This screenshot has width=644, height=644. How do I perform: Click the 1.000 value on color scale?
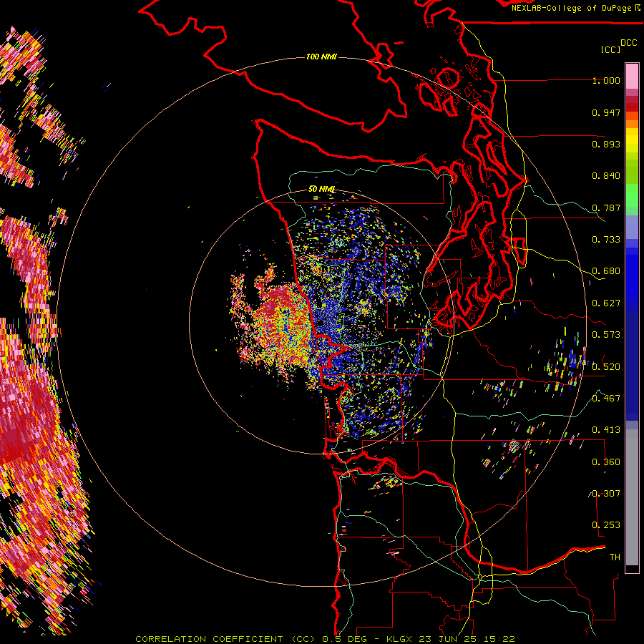pos(606,80)
